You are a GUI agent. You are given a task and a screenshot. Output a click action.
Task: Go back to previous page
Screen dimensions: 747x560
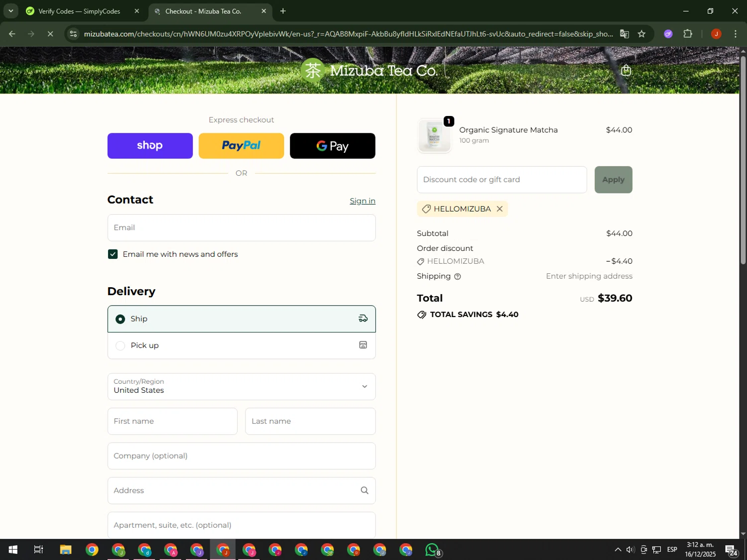pyautogui.click(x=12, y=34)
